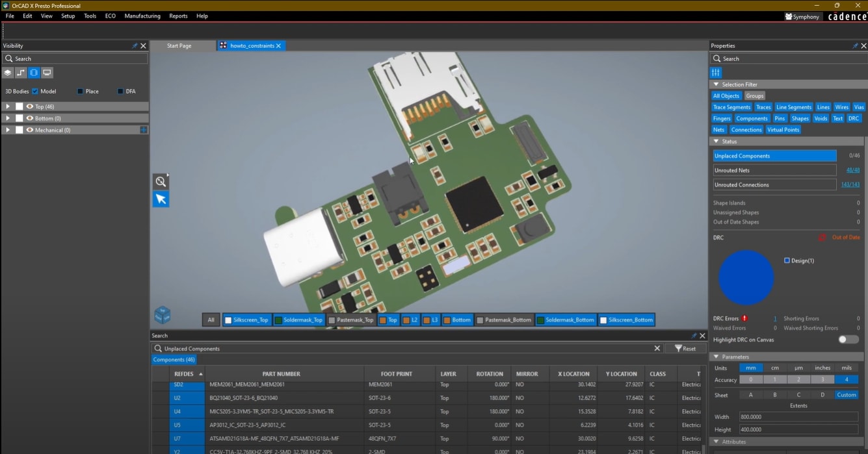Hide Mechanical layer via eye icon
This screenshot has height=454, width=868.
[x=29, y=130]
